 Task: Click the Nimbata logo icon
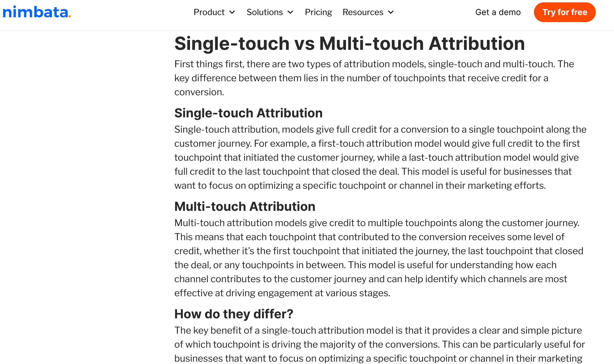(x=37, y=12)
